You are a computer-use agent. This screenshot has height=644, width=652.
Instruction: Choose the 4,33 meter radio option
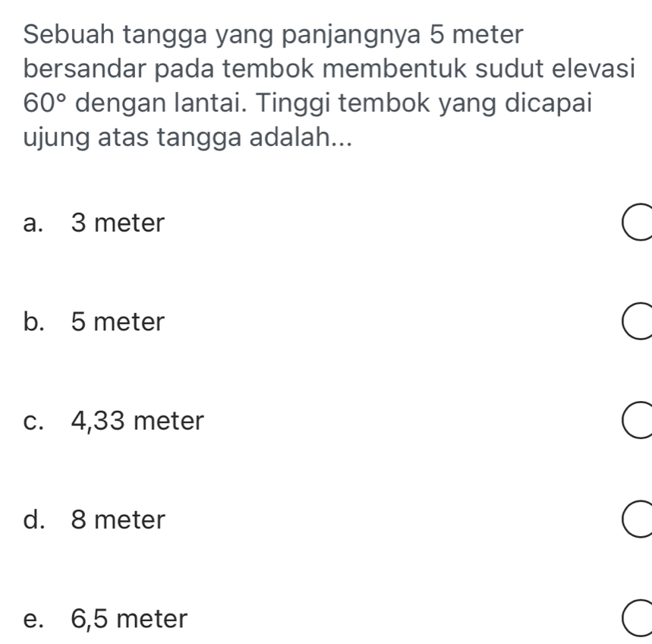coord(636,422)
